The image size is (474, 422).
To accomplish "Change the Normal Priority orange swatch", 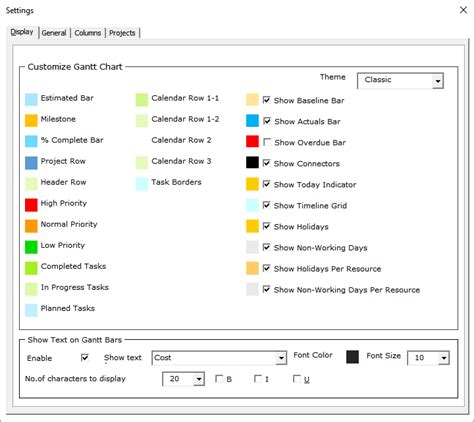I will click(x=31, y=226).
